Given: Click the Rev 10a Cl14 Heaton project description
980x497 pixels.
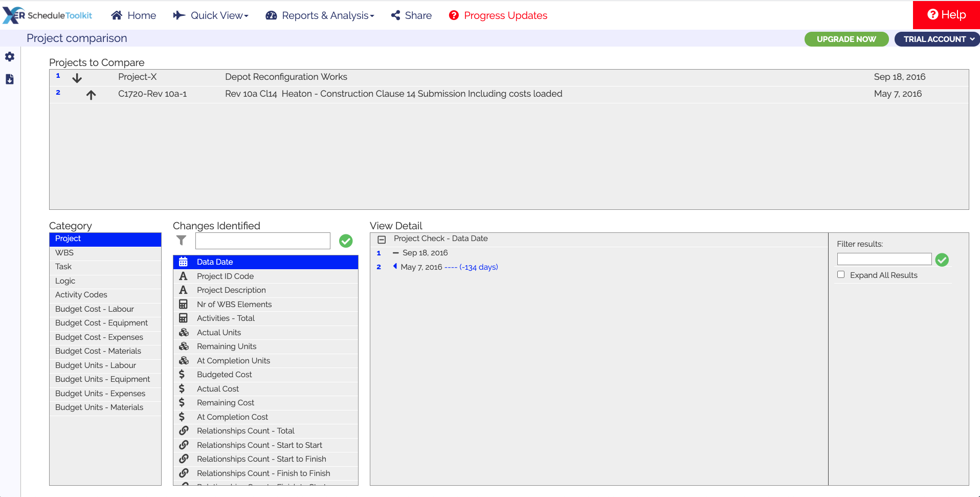Looking at the screenshot, I should click(x=393, y=94).
